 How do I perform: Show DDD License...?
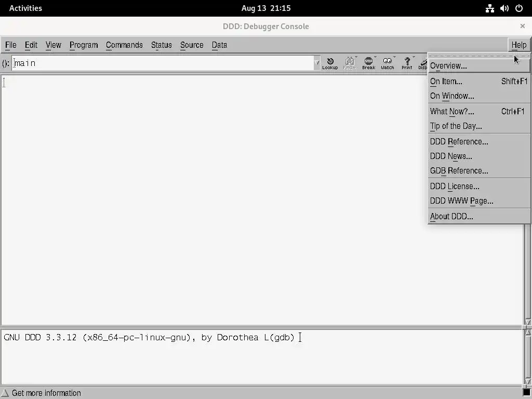coord(479,187)
